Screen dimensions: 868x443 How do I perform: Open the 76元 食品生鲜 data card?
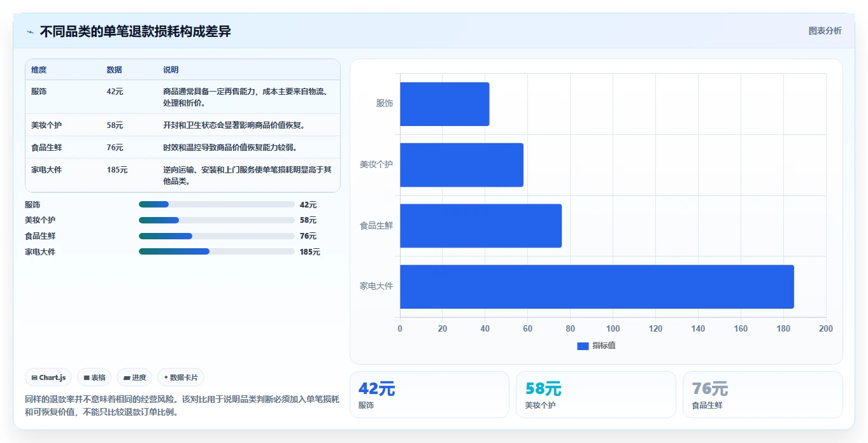(762, 395)
